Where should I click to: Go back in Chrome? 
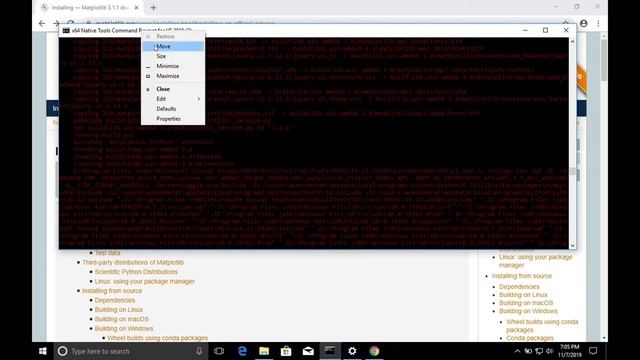point(42,23)
